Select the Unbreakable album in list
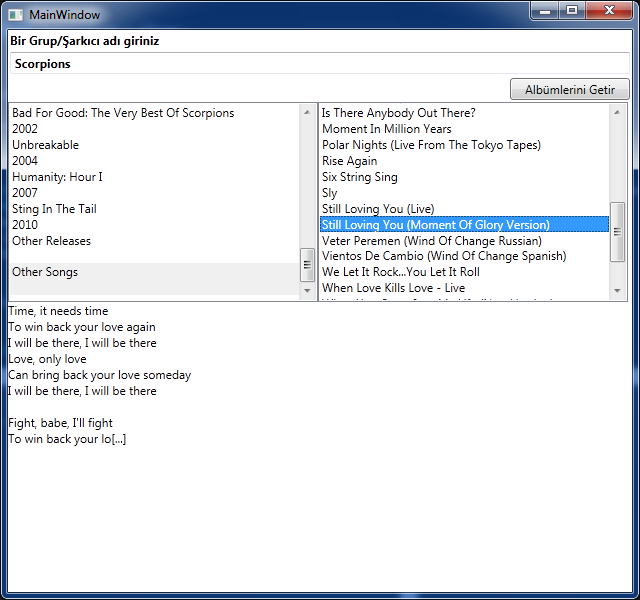Screen dimensions: 640x600 45,145
